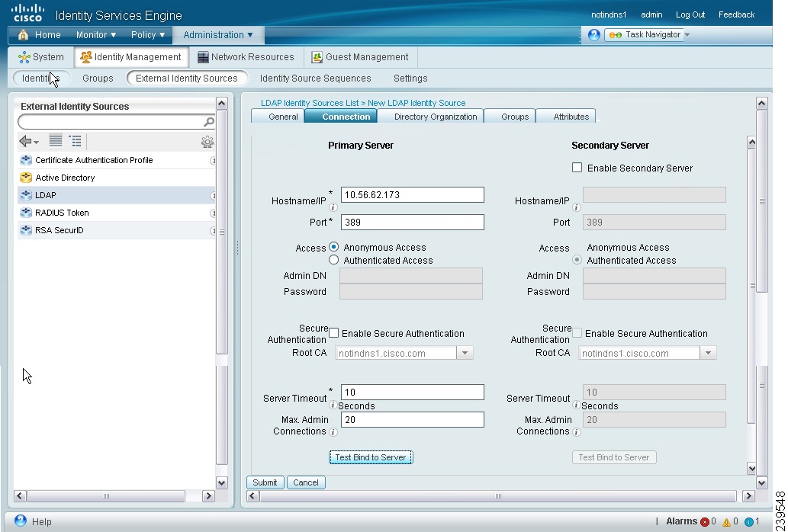Cancel the new LDAP identity source
This screenshot has width=788, height=532.
pyautogui.click(x=306, y=482)
